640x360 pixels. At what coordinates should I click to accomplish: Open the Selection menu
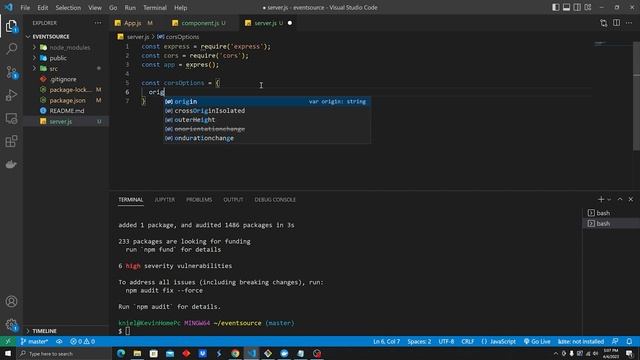point(68,7)
